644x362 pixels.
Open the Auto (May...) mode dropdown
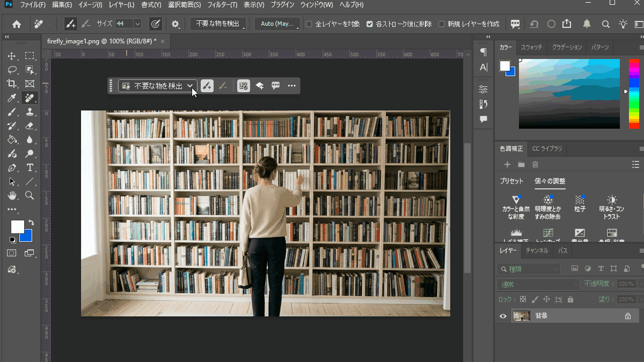(277, 24)
